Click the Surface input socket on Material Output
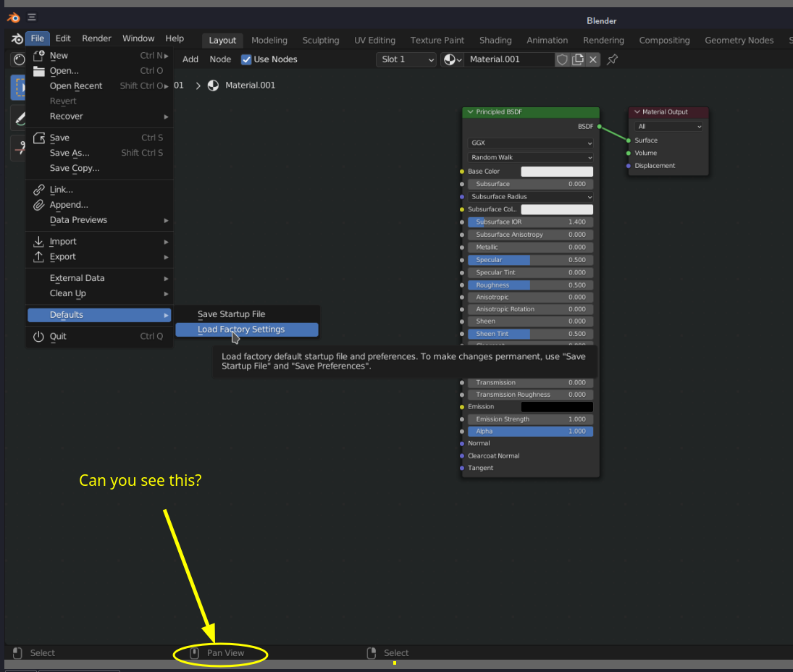The height and width of the screenshot is (672, 793). point(629,140)
